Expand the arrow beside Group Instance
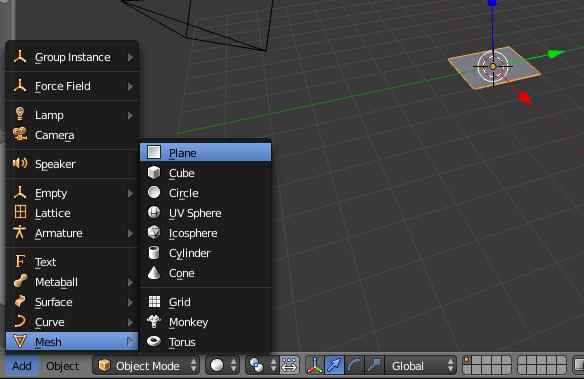Image resolution: width=584 pixels, height=379 pixels. [x=130, y=57]
